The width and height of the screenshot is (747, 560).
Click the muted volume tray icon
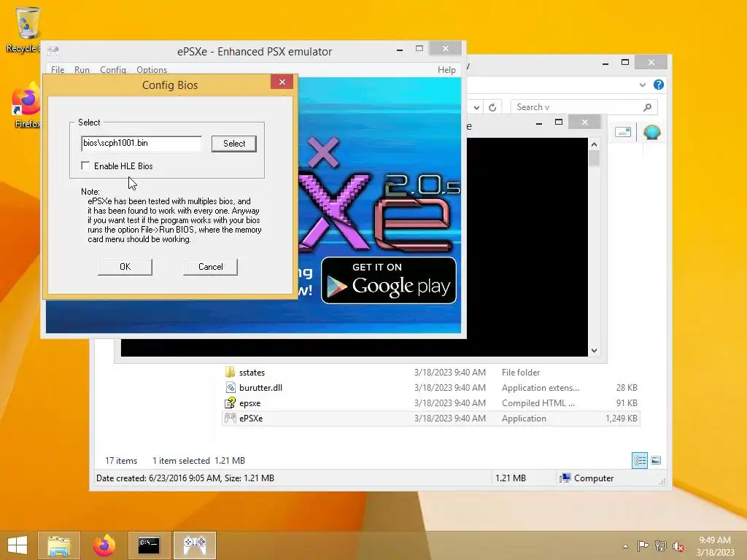pyautogui.click(x=678, y=546)
